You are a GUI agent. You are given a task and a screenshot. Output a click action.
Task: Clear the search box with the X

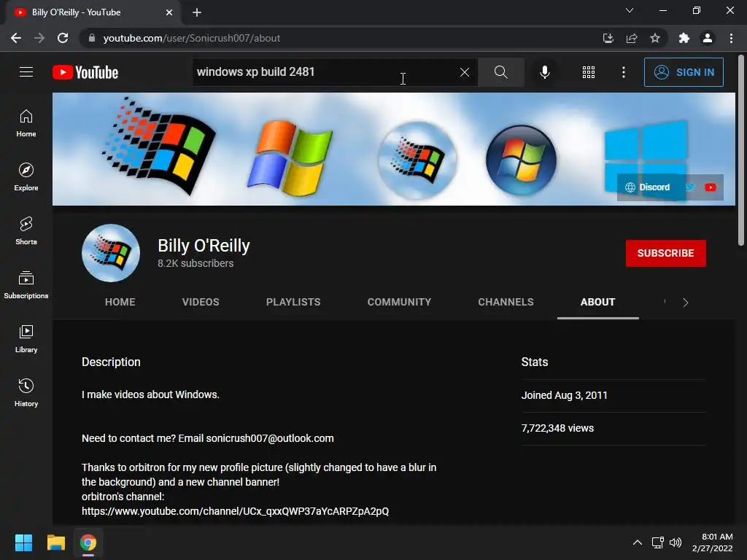click(x=465, y=72)
